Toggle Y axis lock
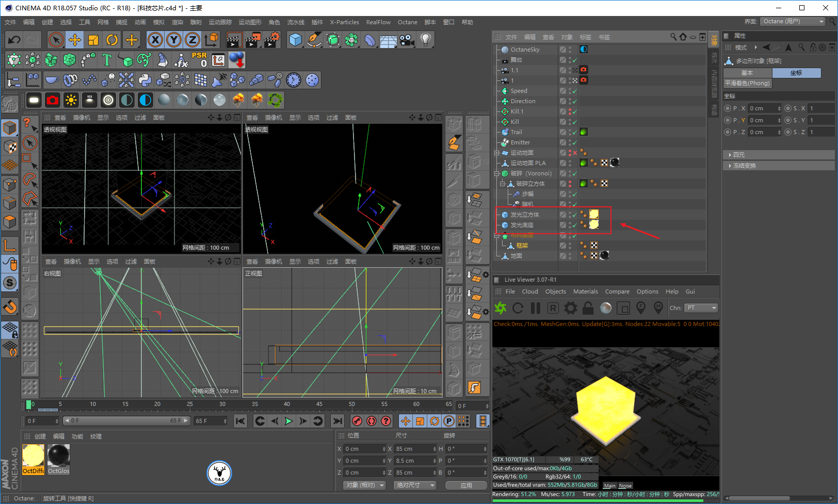The width and height of the screenshot is (838, 504). 174,40
